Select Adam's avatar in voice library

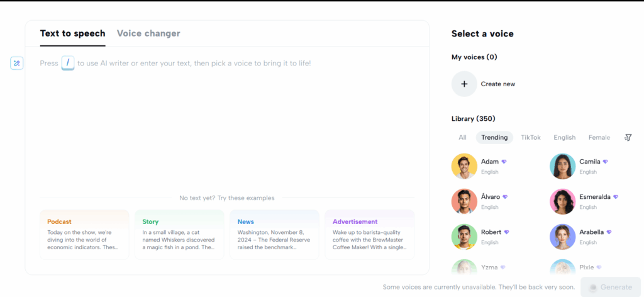(x=464, y=166)
